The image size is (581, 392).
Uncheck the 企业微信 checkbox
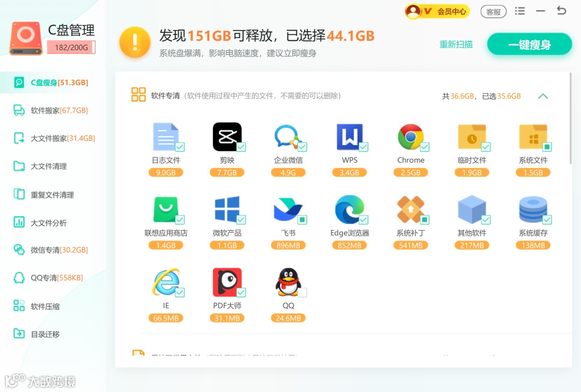coord(302,147)
